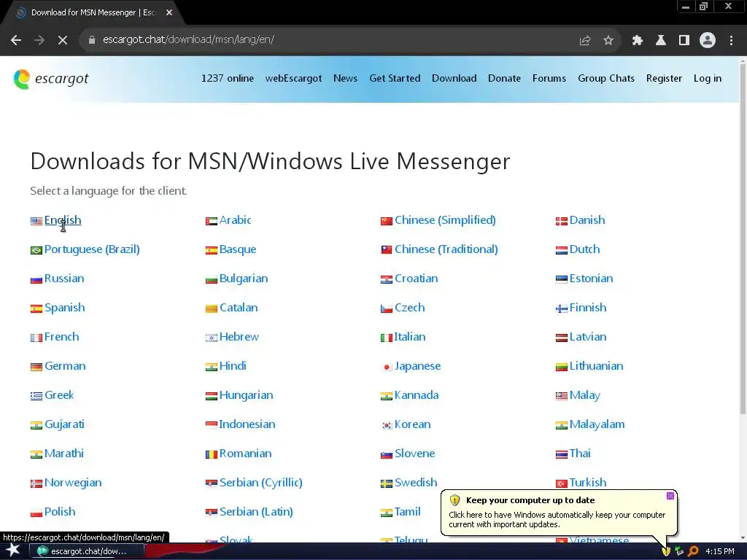Toggle the side panel icon
The height and width of the screenshot is (560, 747).
coord(684,40)
